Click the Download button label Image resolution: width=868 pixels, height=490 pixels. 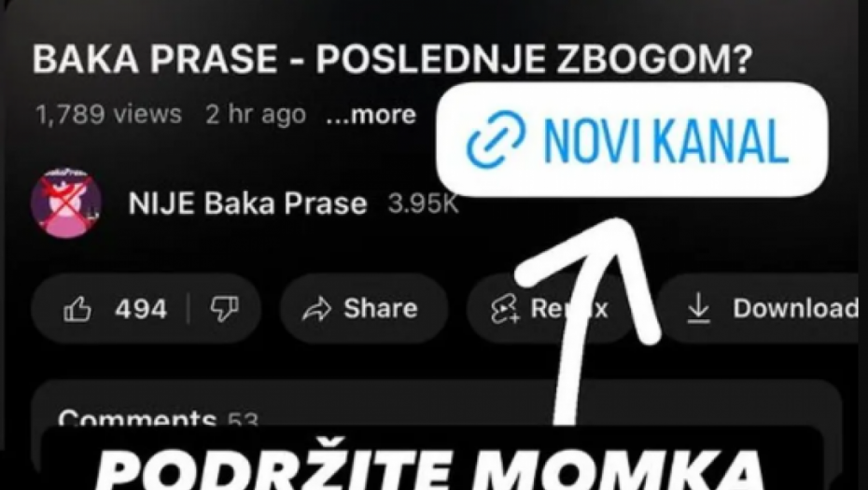pyautogui.click(x=795, y=308)
